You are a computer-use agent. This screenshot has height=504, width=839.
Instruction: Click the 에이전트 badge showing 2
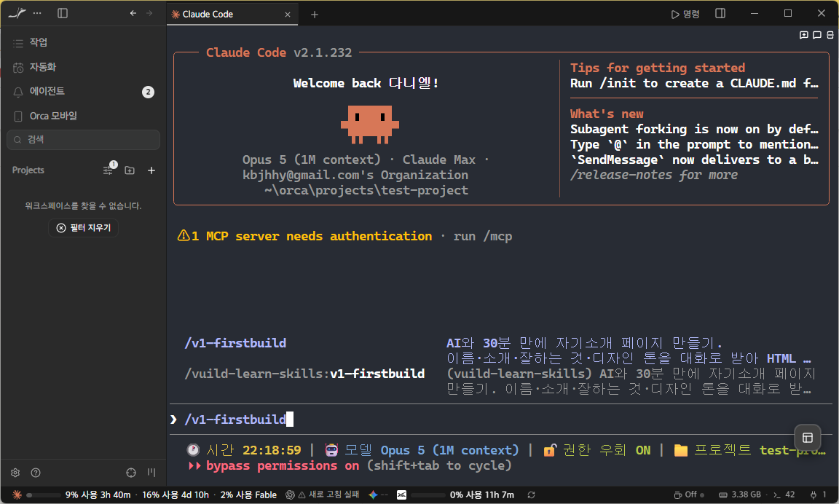149,92
